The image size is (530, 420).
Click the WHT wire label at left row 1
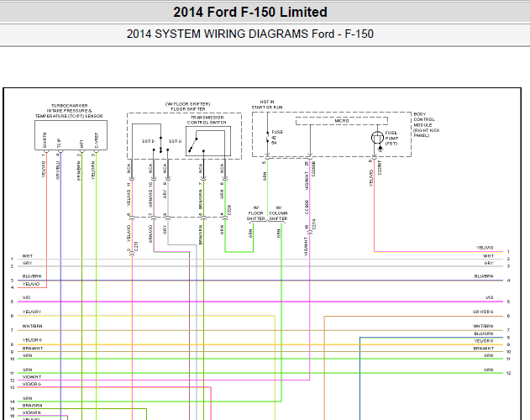[28, 256]
